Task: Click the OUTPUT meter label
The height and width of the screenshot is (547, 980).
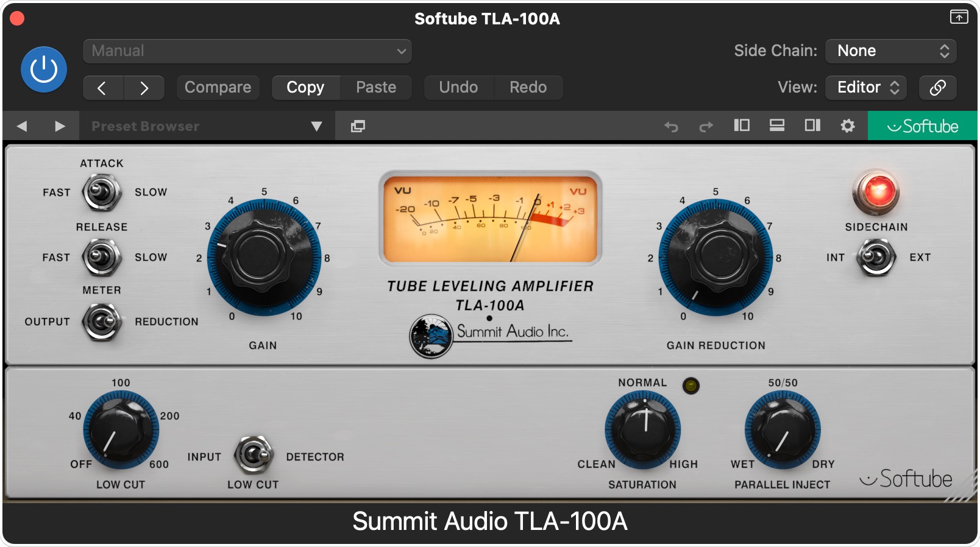Action: tap(47, 322)
